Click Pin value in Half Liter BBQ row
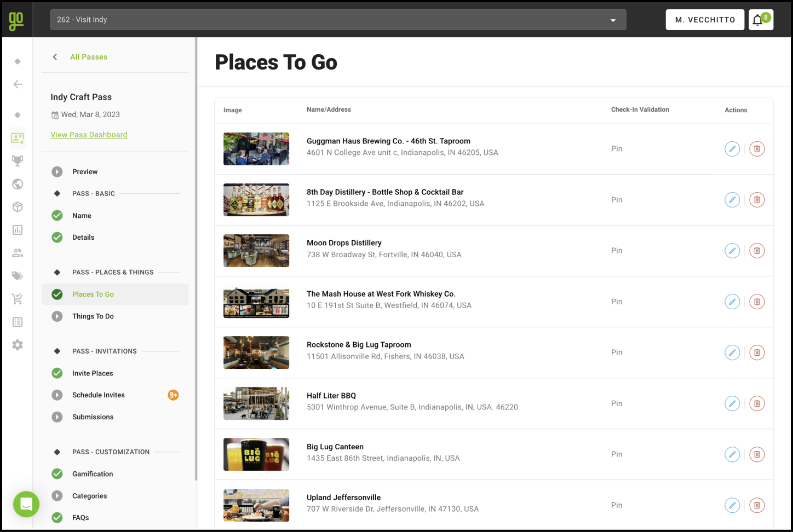This screenshot has height=532, width=793. pyautogui.click(x=617, y=403)
